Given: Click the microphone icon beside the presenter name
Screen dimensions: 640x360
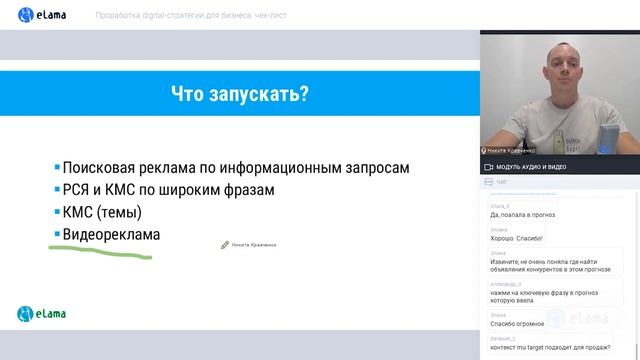Looking at the screenshot, I should click(484, 151).
